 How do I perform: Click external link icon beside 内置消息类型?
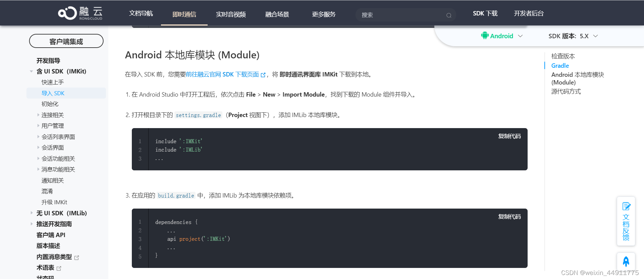click(x=76, y=258)
